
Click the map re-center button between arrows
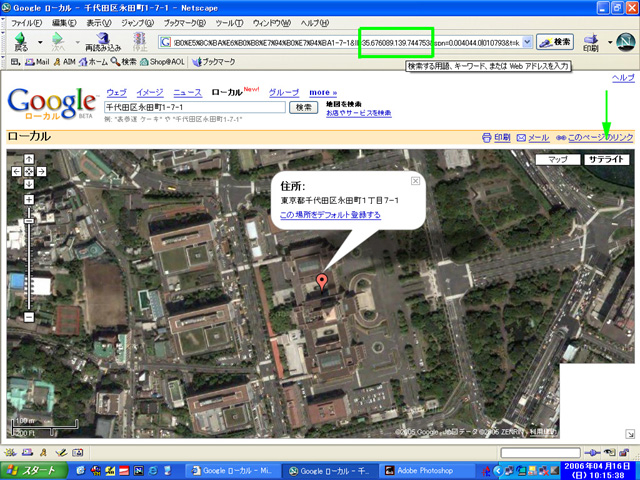[29, 171]
